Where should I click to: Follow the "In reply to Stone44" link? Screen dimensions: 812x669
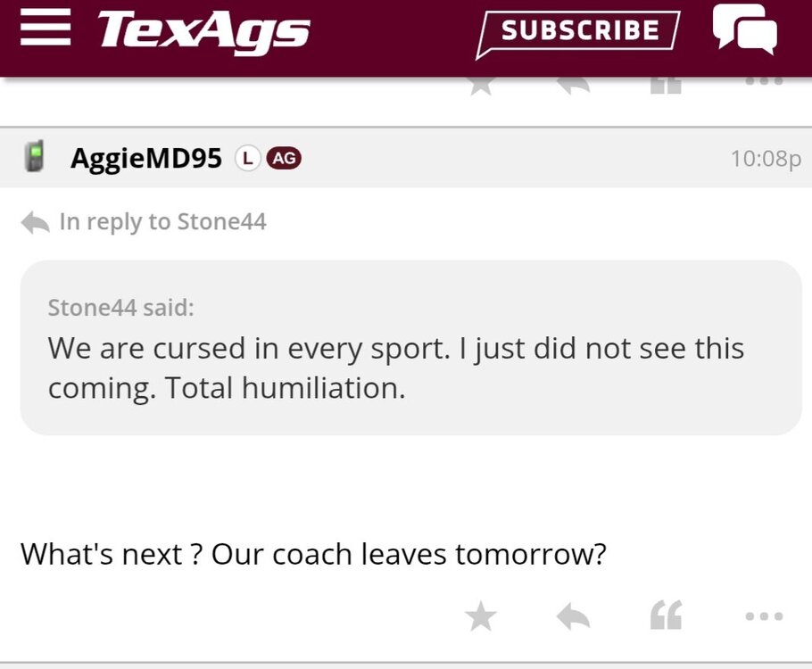pos(162,222)
